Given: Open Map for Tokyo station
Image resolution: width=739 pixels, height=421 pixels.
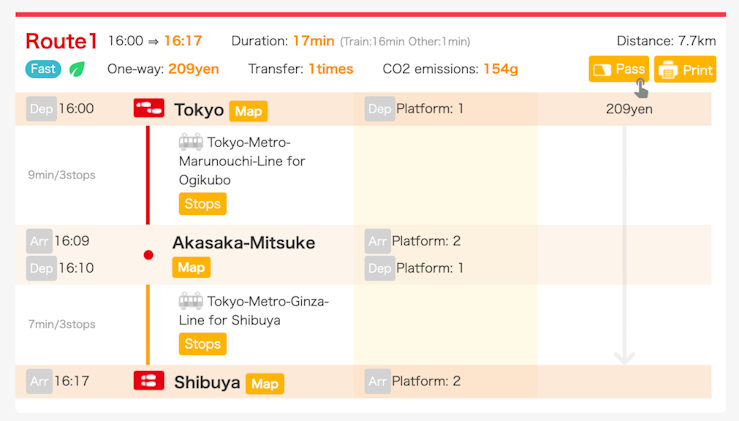Looking at the screenshot, I should (x=248, y=111).
